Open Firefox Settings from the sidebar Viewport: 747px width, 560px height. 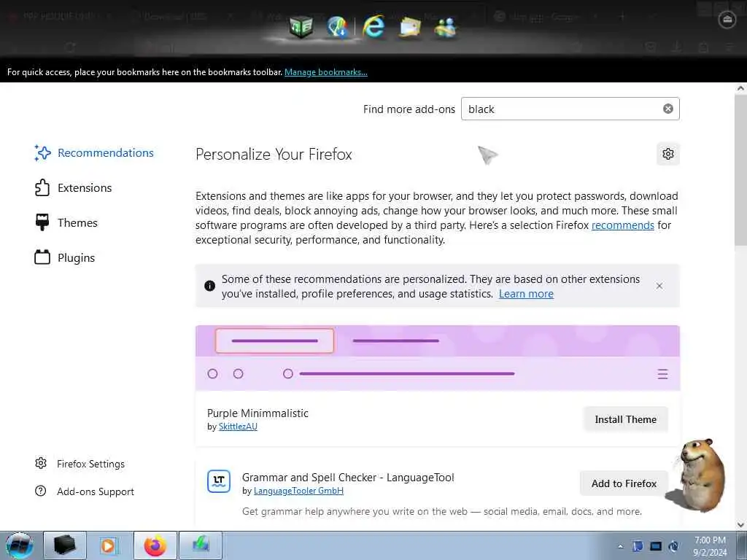(x=80, y=463)
